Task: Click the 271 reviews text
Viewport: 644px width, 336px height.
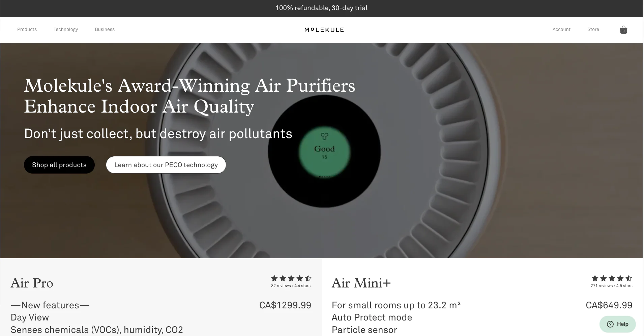Action: coord(602,286)
